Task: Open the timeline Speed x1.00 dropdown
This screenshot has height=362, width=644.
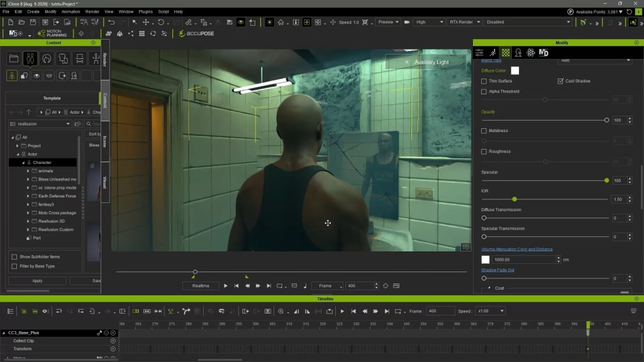Action: click(491, 311)
